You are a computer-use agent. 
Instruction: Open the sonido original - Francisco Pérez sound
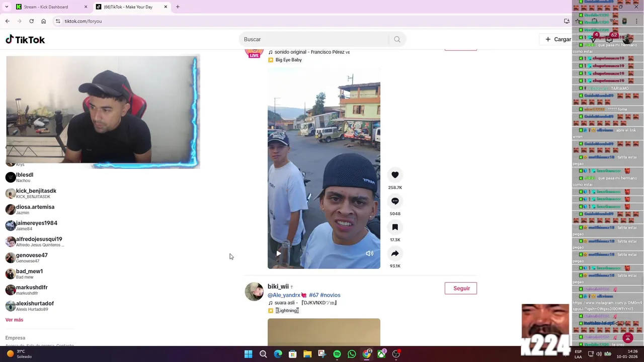tap(309, 52)
